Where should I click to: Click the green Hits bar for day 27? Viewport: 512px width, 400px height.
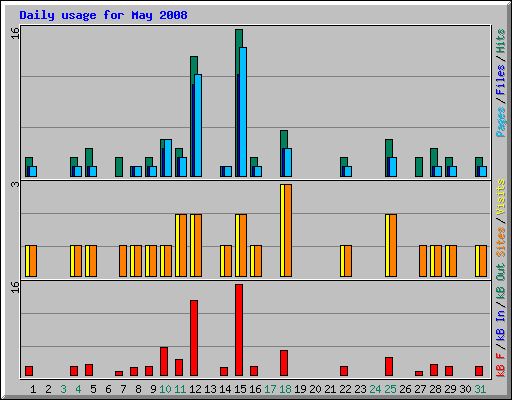[x=419, y=167]
